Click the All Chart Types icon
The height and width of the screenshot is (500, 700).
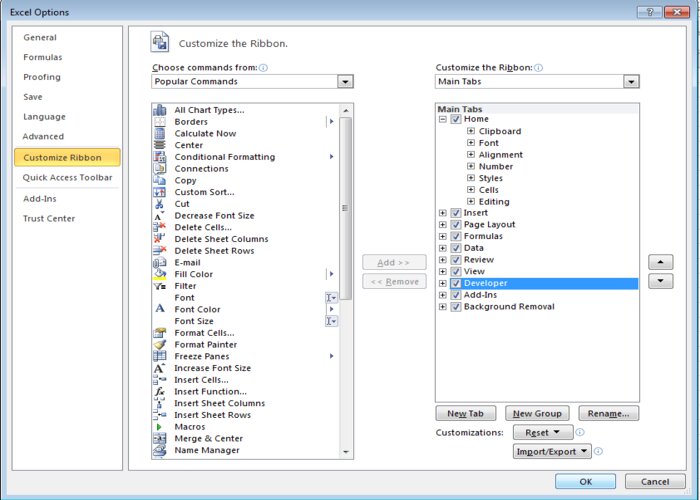(x=159, y=110)
